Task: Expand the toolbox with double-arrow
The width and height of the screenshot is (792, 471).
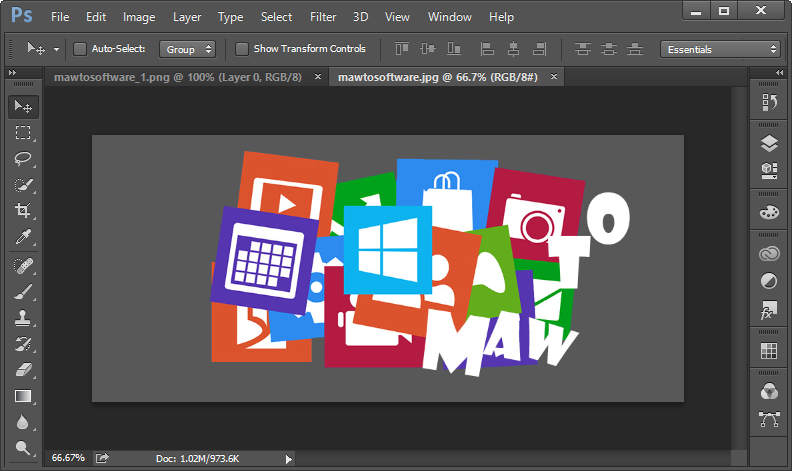Action: [12, 73]
